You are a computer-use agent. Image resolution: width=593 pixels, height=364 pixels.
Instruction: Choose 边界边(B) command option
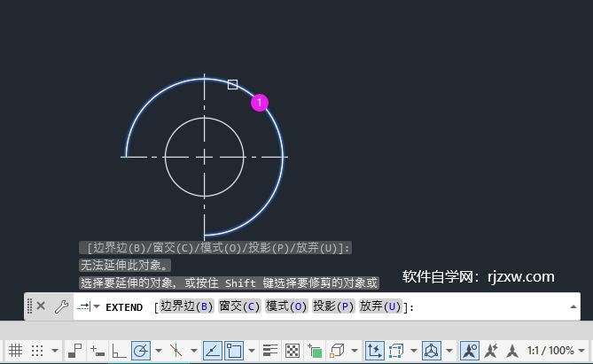(x=187, y=306)
